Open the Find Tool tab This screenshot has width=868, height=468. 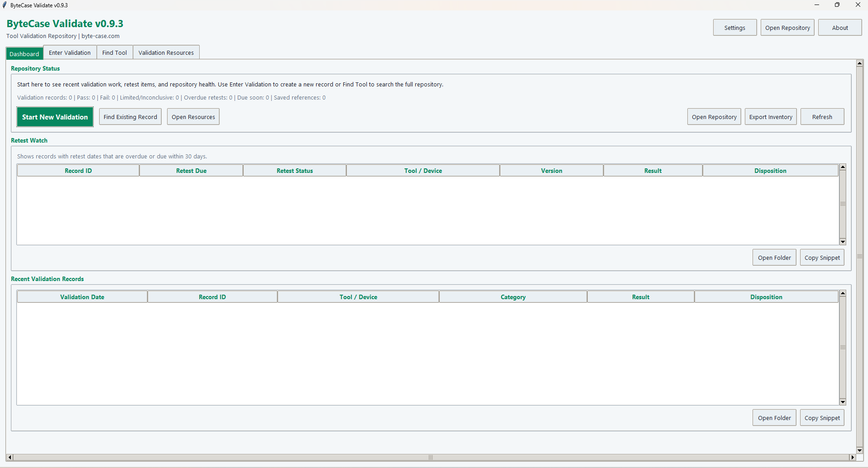(115, 53)
